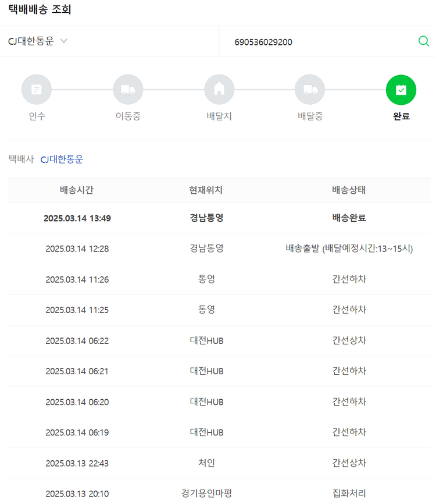This screenshot has height=504, width=436.
Task: Click the 배송상태 column header
Action: click(349, 190)
